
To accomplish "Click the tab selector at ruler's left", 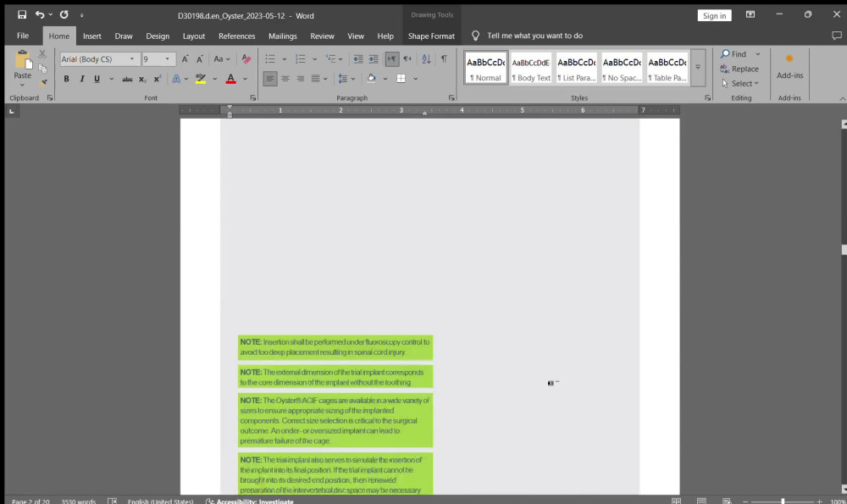I will pos(11,111).
